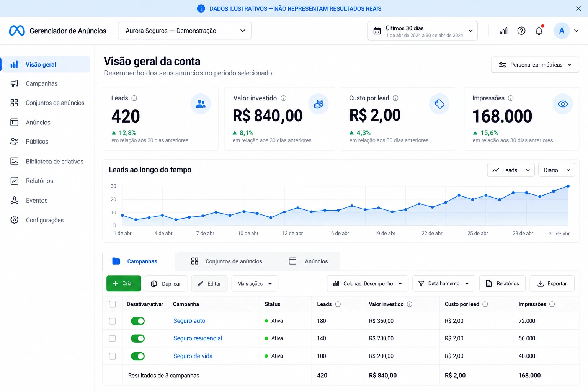The height and width of the screenshot is (392, 588).
Task: Open the Aurora Seguros account dropdown
Action: (x=185, y=31)
